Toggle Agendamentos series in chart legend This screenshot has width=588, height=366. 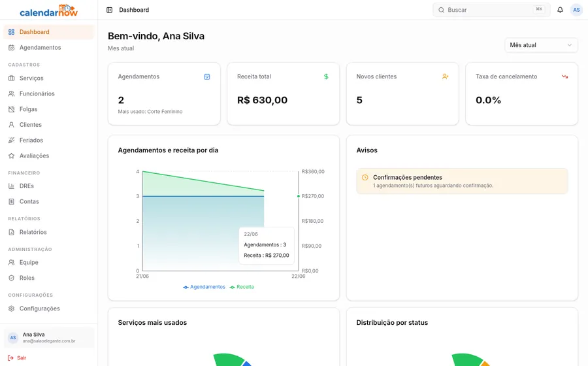coord(204,287)
